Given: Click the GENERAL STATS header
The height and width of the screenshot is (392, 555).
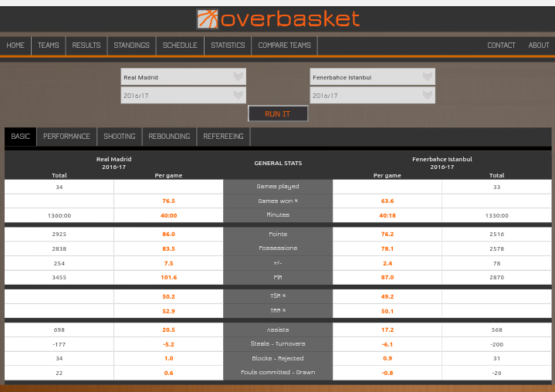Looking at the screenshot, I should pos(278,163).
